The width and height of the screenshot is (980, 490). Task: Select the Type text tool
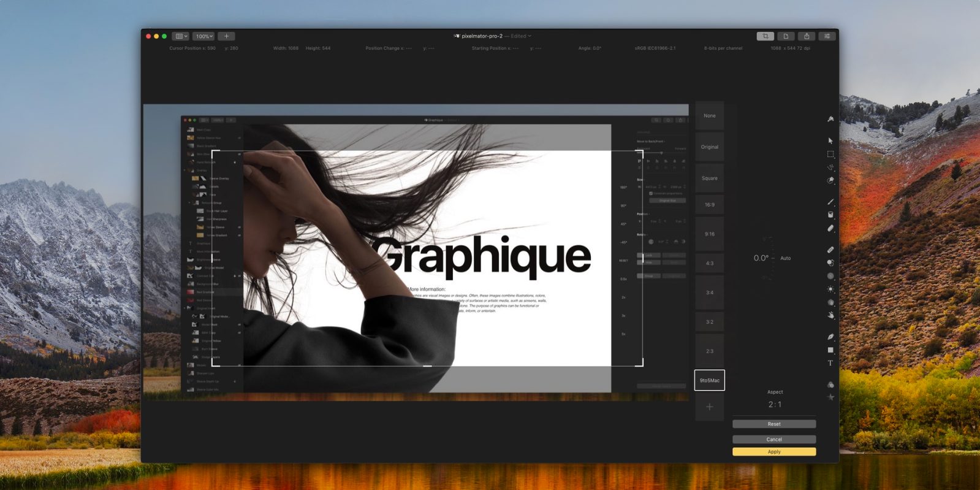click(830, 363)
